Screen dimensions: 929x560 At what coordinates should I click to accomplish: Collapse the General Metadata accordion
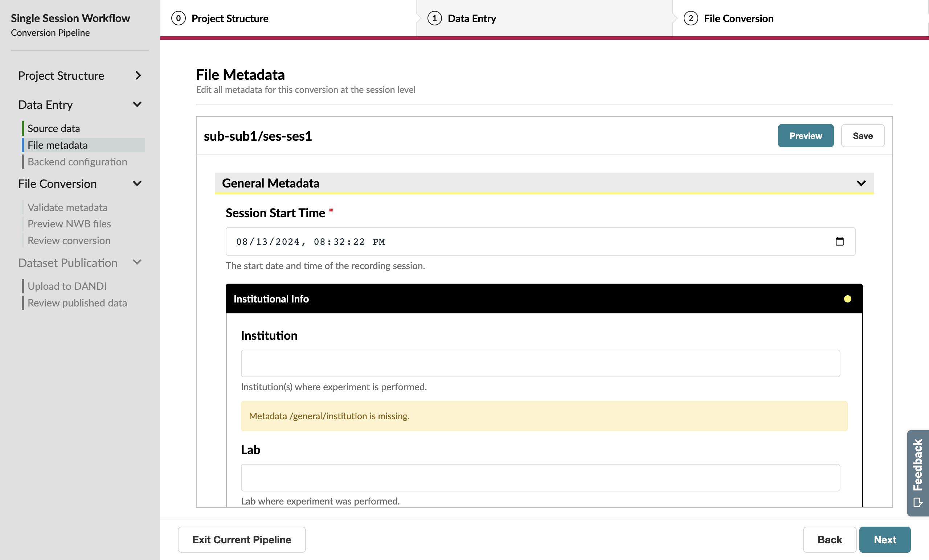(861, 183)
